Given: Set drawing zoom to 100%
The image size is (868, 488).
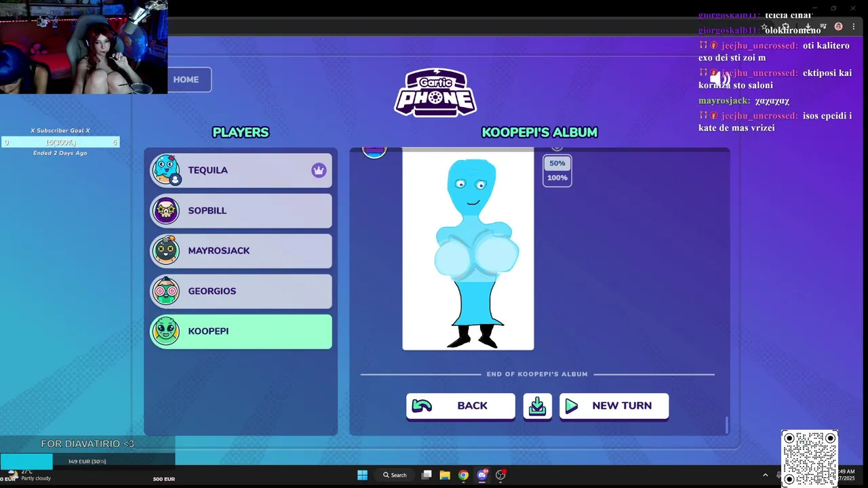Looking at the screenshot, I should tap(557, 178).
